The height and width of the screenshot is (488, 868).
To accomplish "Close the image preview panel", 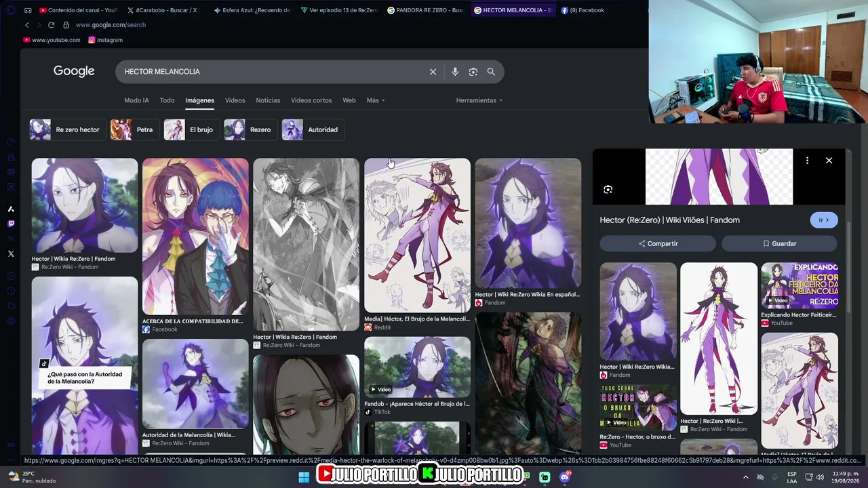I will (x=829, y=161).
